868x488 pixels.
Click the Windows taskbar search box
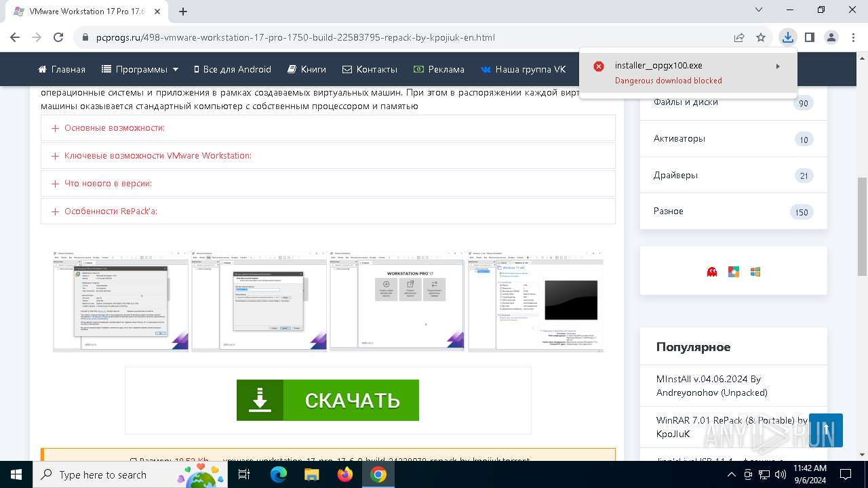coord(130,474)
